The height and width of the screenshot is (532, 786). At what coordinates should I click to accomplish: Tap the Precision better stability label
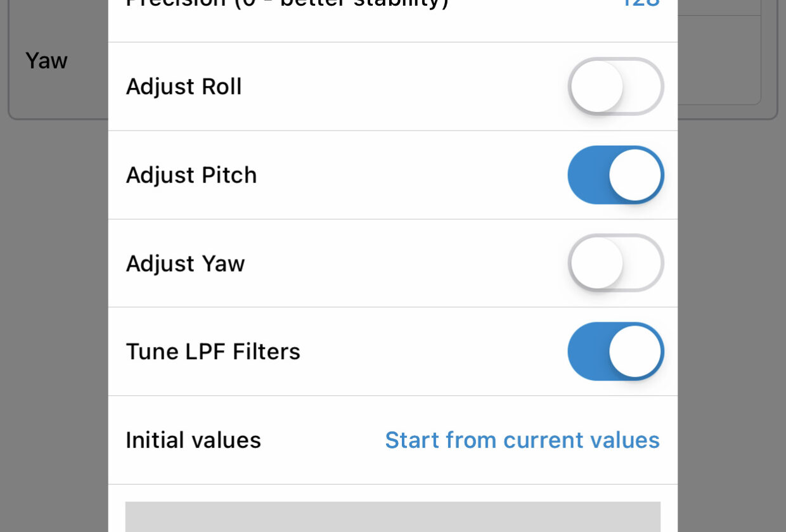pyautogui.click(x=287, y=4)
